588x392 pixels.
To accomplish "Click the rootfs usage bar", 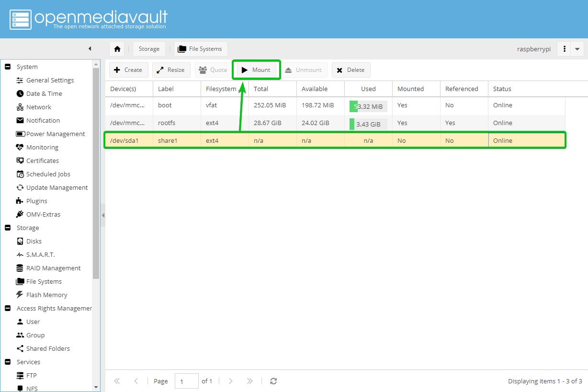I will coord(368,124).
